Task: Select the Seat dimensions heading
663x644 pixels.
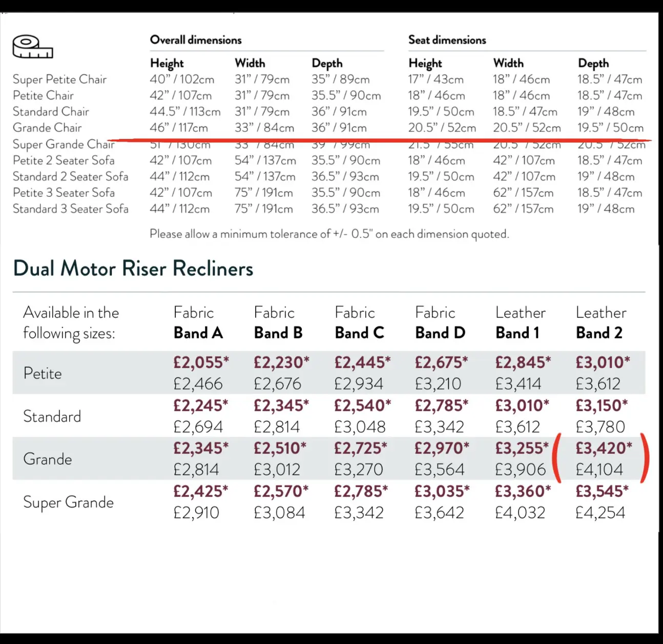Action: (x=447, y=40)
